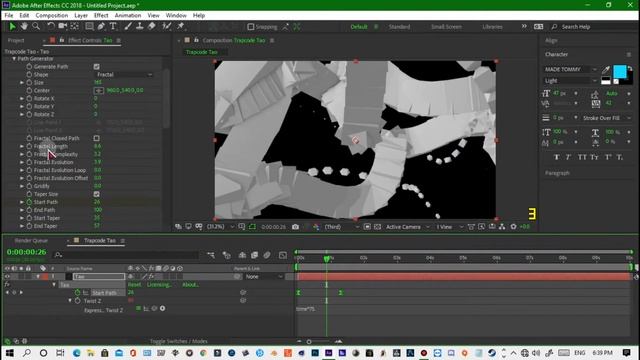Click the Licensing link for Tao

click(159, 284)
